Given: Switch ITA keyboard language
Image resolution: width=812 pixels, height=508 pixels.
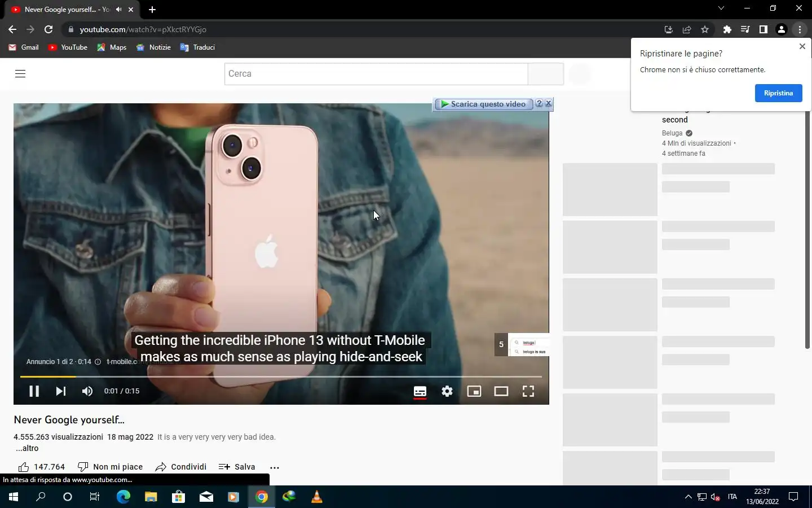Looking at the screenshot, I should tap(732, 497).
